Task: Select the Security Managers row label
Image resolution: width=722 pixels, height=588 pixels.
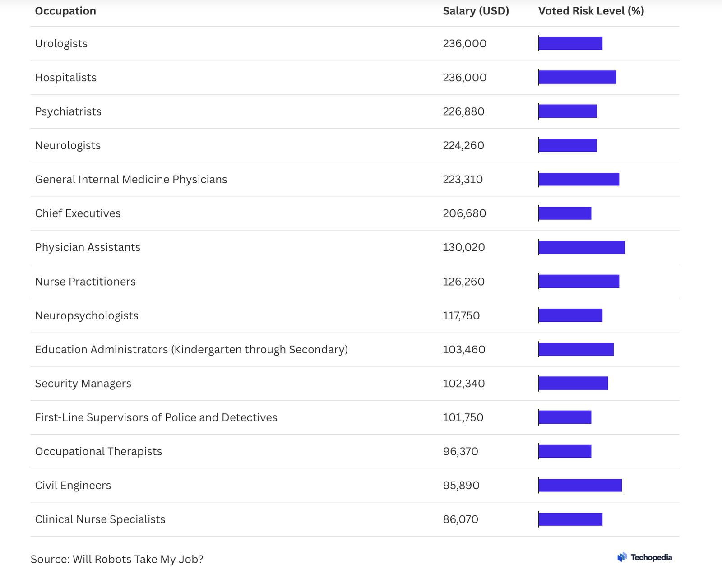Action: [x=83, y=384]
